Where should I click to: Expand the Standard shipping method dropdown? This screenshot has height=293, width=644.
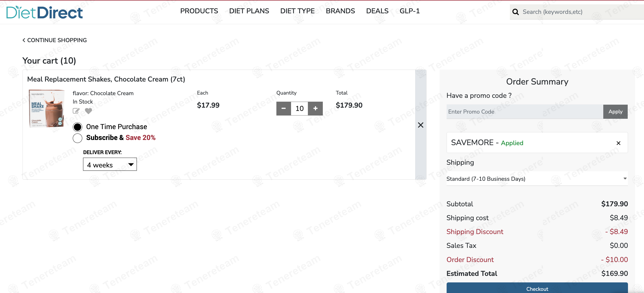pyautogui.click(x=537, y=179)
